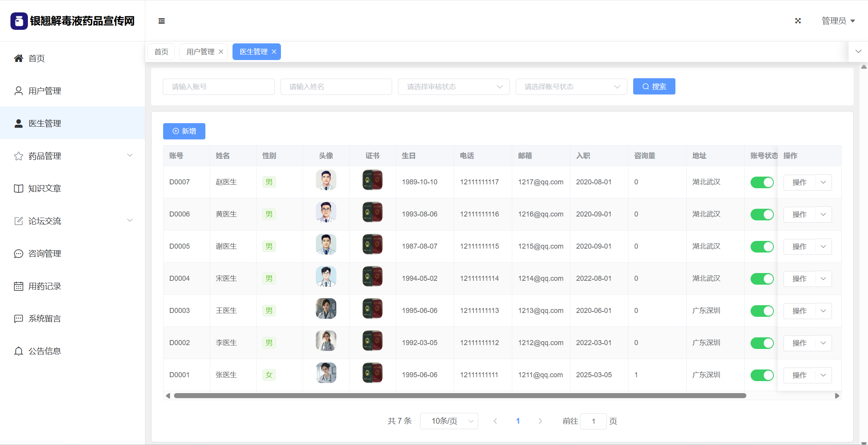Open the 请选择审核状态 dropdown
This screenshot has width=868, height=445.
coord(453,87)
